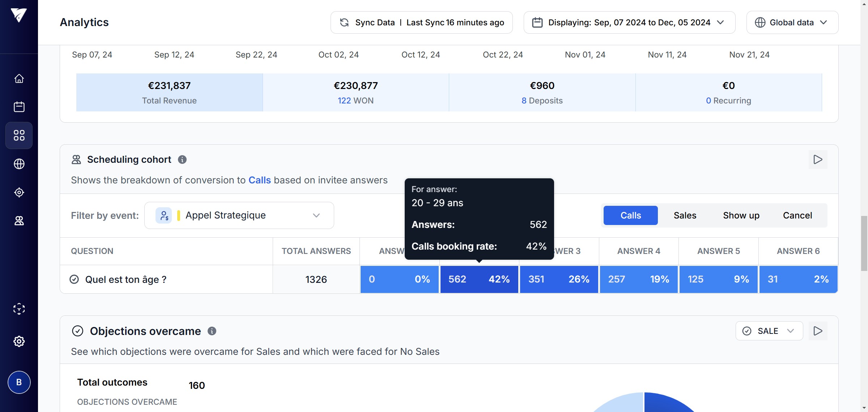The width and height of the screenshot is (868, 412).
Task: Open the SALE outcome dropdown
Action: [x=769, y=331]
